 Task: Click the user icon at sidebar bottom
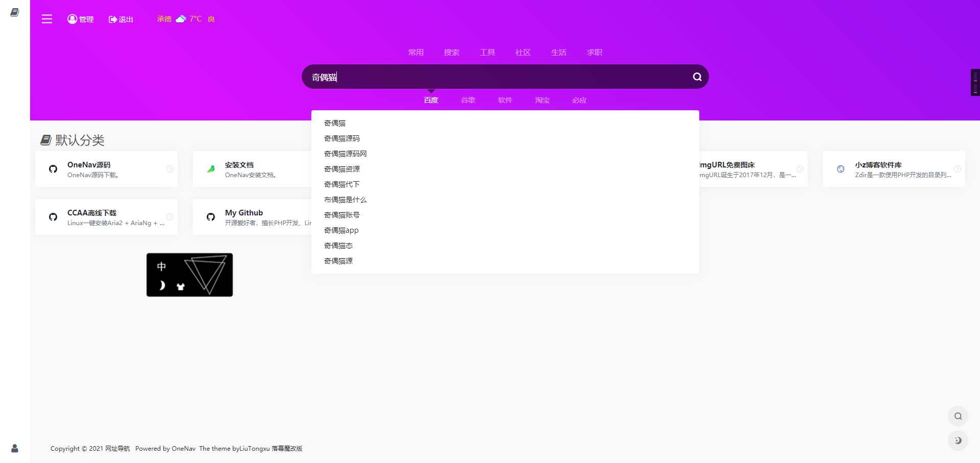(15, 448)
